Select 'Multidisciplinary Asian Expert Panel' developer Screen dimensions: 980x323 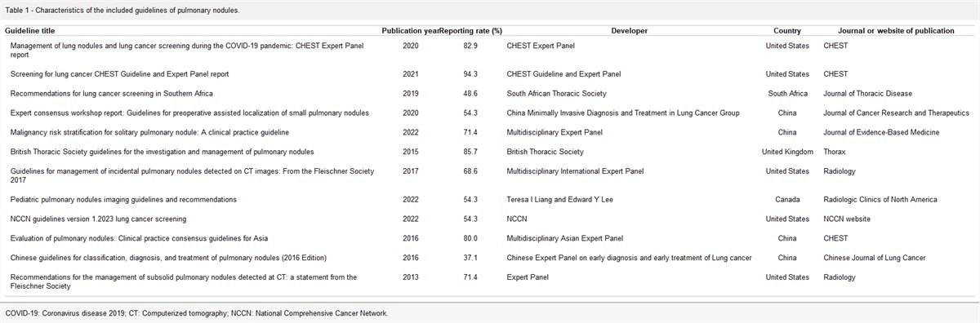(x=565, y=238)
